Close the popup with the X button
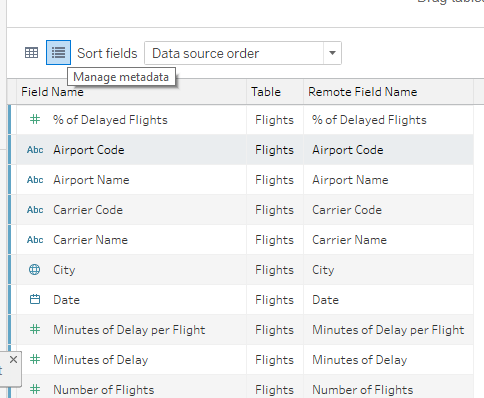 [x=13, y=360]
